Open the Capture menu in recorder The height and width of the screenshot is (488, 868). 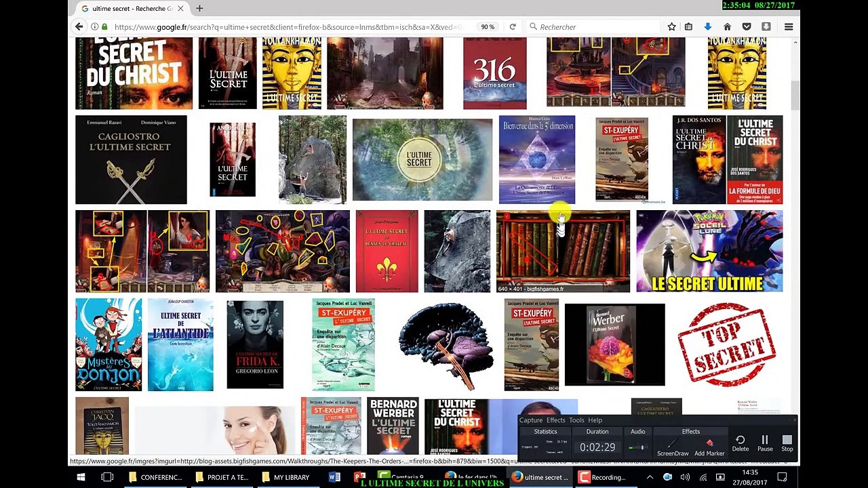pos(531,420)
